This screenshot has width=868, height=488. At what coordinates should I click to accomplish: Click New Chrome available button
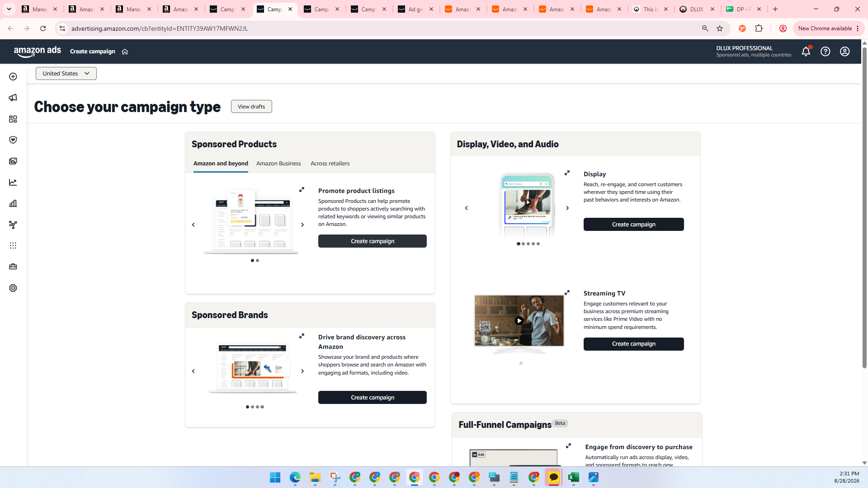(x=829, y=28)
